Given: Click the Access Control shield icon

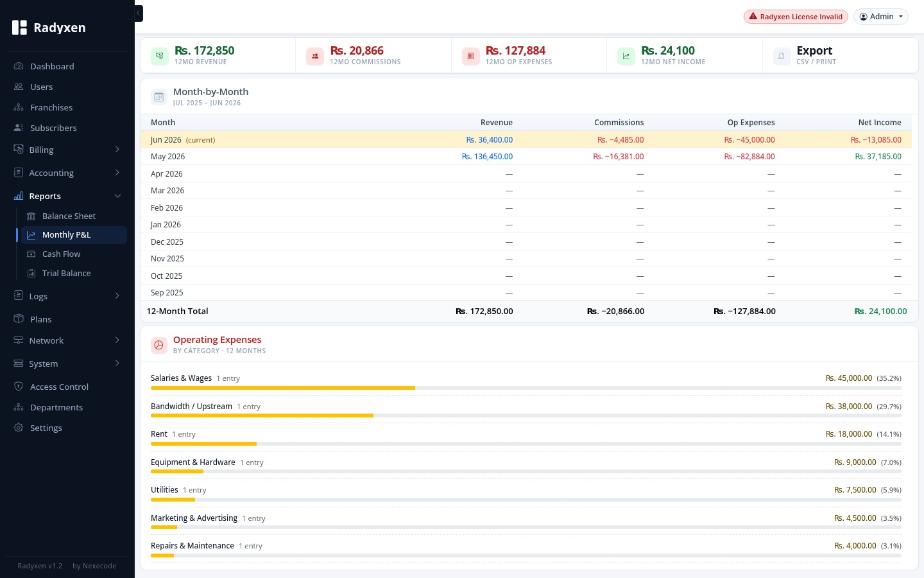Looking at the screenshot, I should [x=19, y=387].
